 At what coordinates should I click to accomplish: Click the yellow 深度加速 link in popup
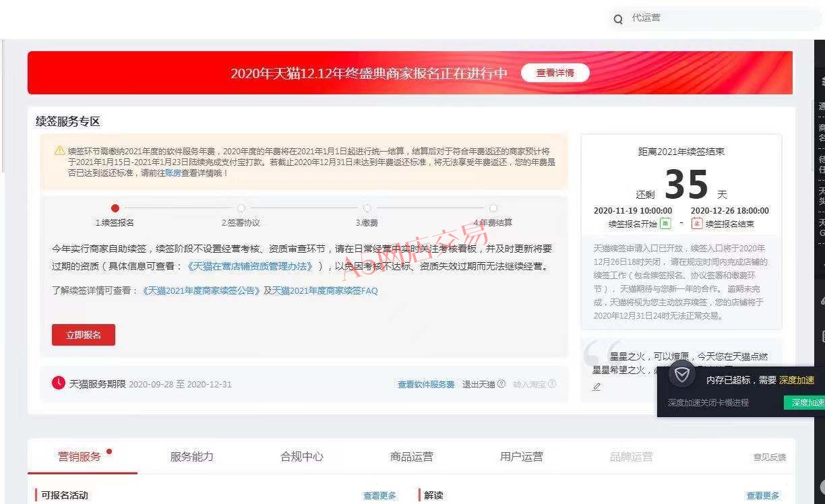coord(797,380)
